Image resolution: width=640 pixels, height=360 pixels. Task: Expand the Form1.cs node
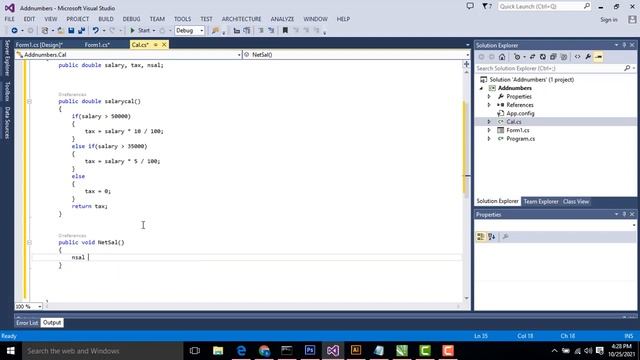pyautogui.click(x=489, y=130)
